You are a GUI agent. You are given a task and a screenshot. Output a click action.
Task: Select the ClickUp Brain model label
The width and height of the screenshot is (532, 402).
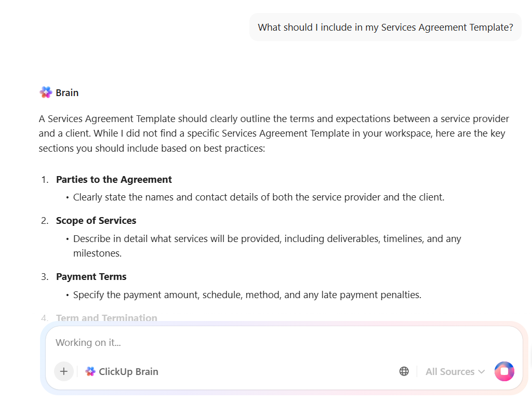tap(128, 371)
